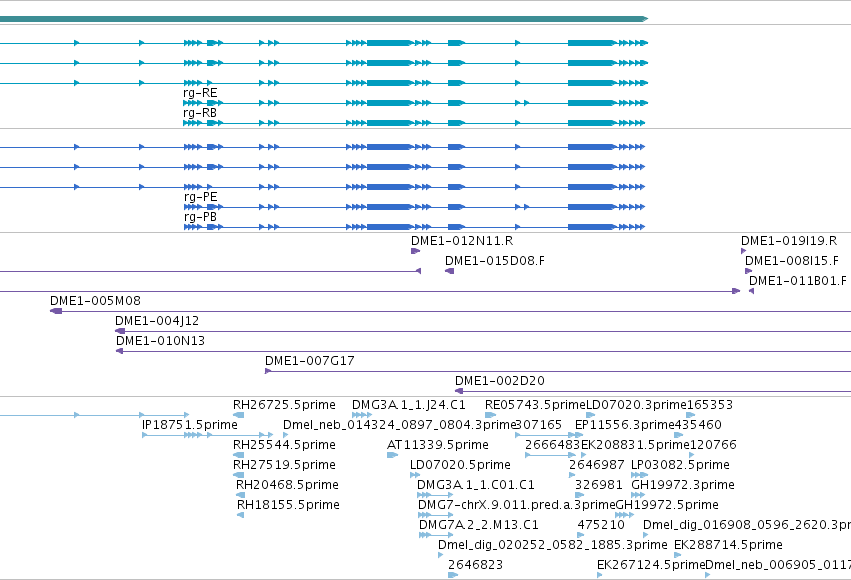Click the IP18751.5prime EST label
The image size is (851, 580).
(190, 425)
